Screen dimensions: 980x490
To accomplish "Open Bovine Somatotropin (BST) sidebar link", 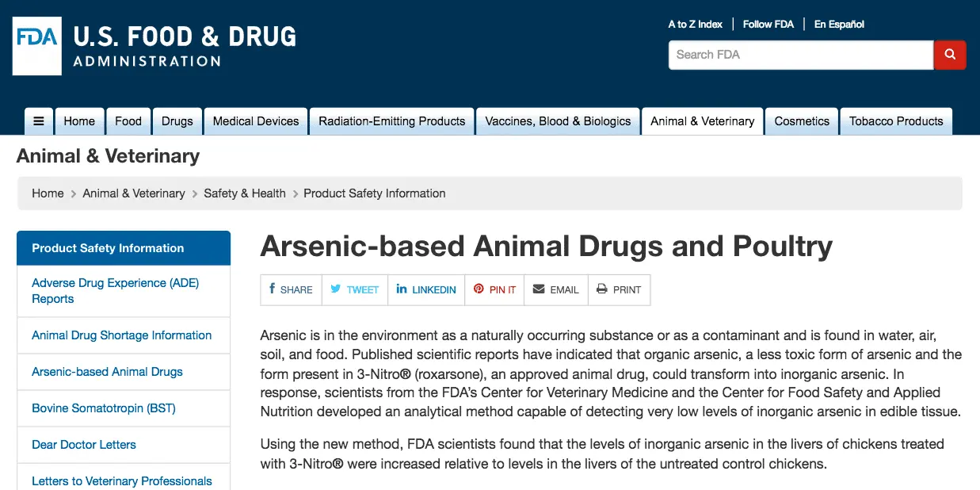I will pyautogui.click(x=104, y=408).
